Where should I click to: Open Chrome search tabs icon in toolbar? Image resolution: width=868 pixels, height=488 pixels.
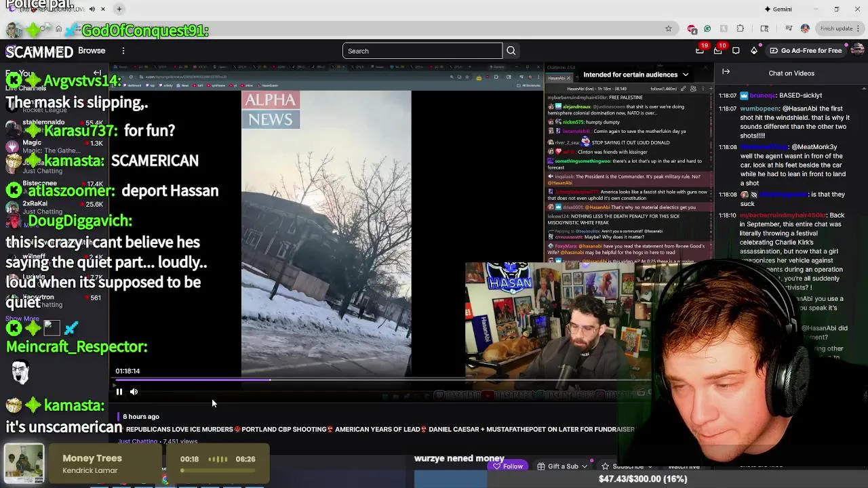pos(764,28)
